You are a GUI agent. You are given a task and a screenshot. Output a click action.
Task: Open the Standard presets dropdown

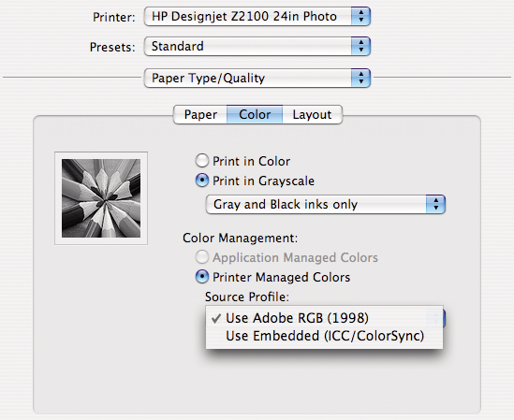(x=257, y=46)
